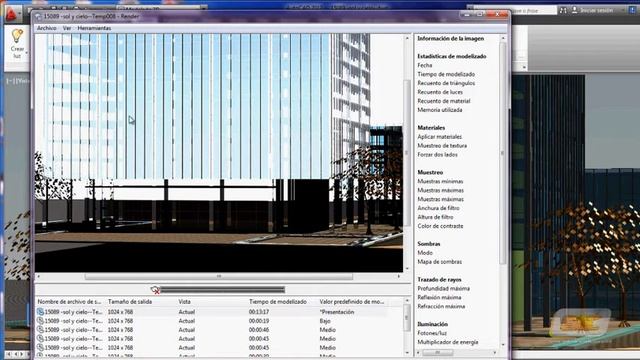640x360 pixels.
Task: Click Tiempo de modelizado in info panel
Action: (446, 74)
